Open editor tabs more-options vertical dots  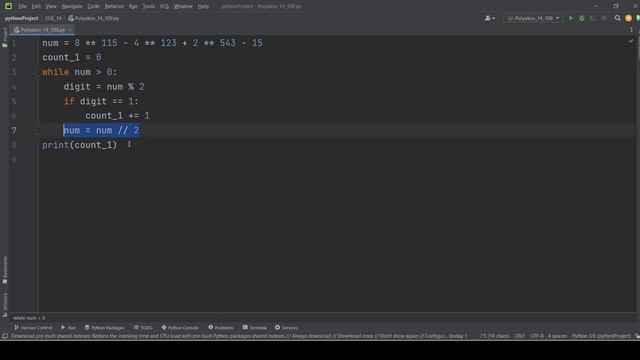pos(631,30)
